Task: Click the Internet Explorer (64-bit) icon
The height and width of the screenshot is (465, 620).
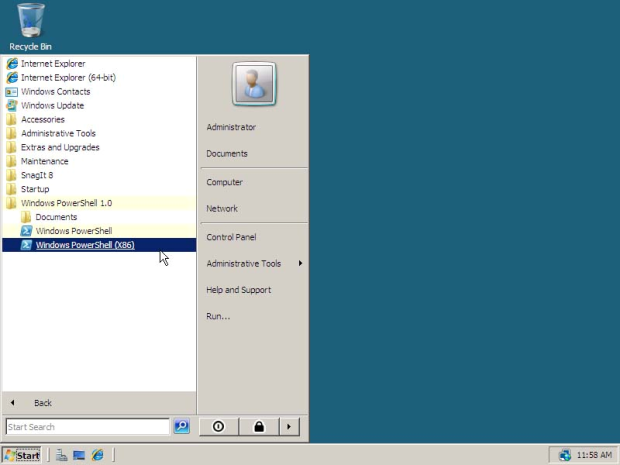Action: click(x=12, y=78)
